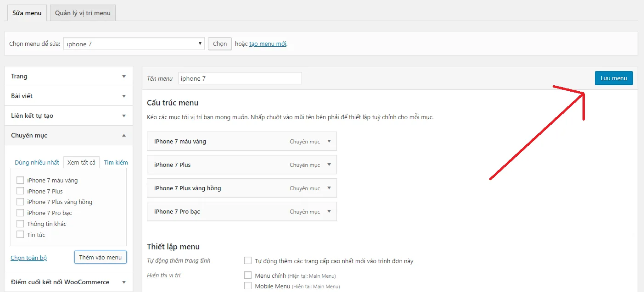Expand the iPhone 7 màu vàng menu item arrow
This screenshot has width=644, height=292.
tap(329, 141)
